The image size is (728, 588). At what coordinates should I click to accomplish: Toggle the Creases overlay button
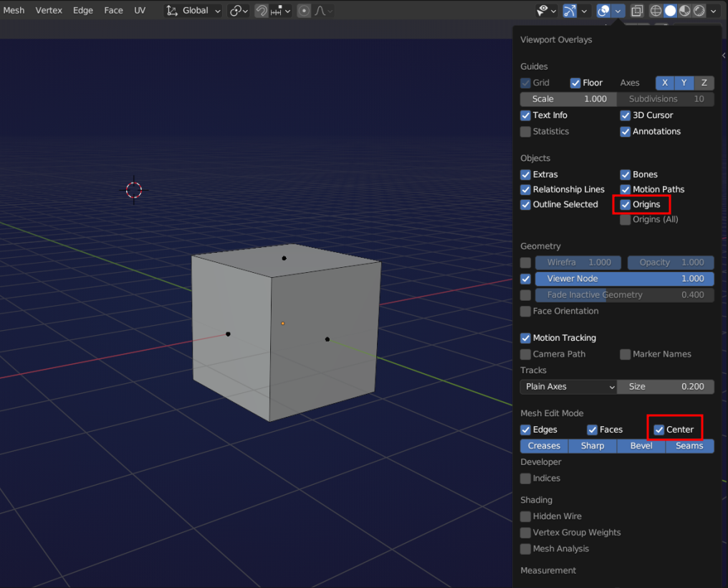tap(544, 446)
